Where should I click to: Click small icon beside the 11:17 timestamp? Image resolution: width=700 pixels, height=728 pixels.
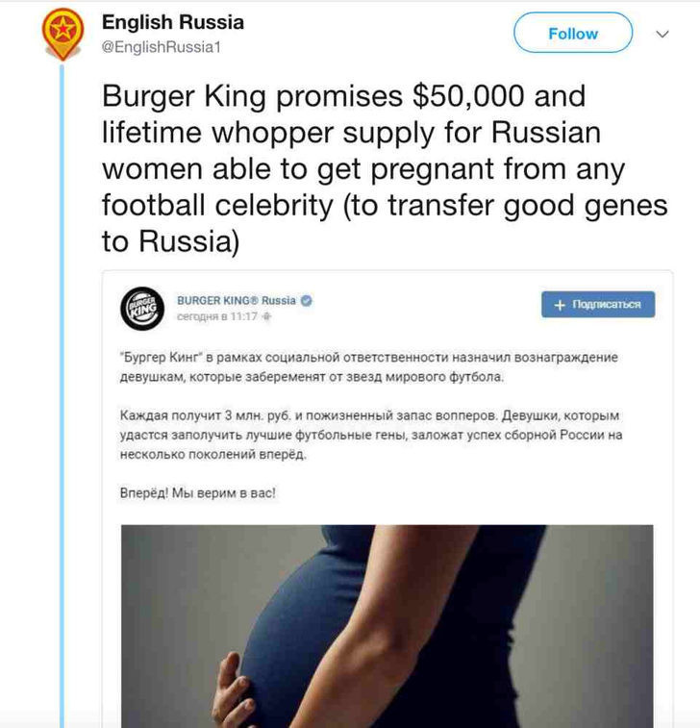pyautogui.click(x=267, y=316)
